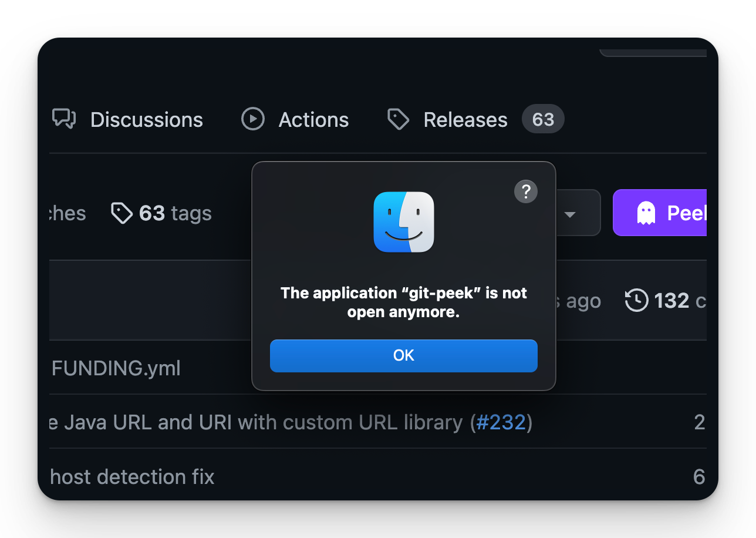Open the dialog's question mark help button
The height and width of the screenshot is (538, 756).
(x=526, y=191)
